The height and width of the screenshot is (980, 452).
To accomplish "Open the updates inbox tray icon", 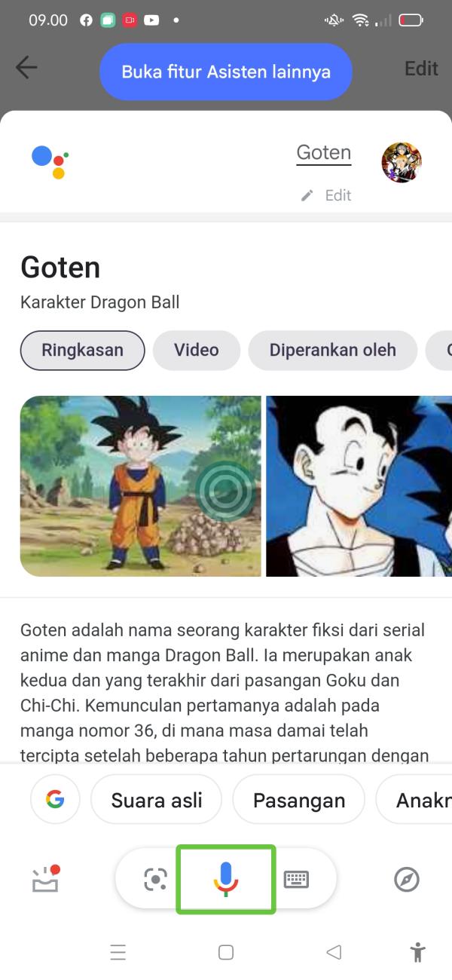I will [x=46, y=879].
